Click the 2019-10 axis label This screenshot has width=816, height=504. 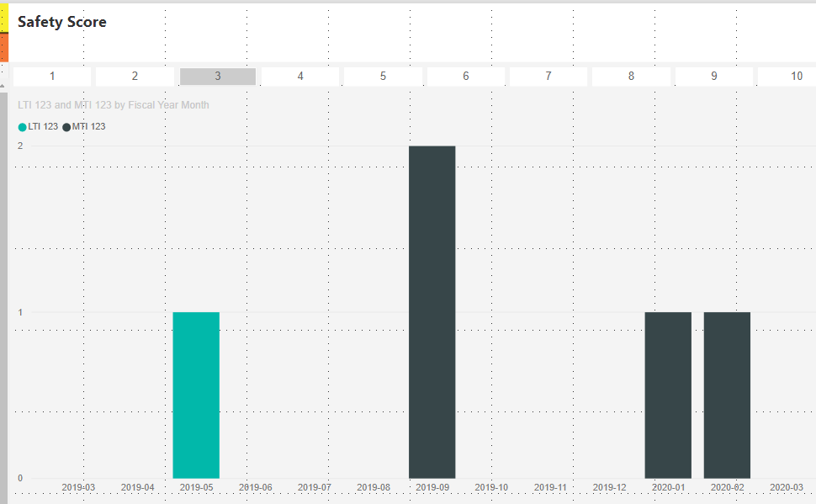[491, 487]
